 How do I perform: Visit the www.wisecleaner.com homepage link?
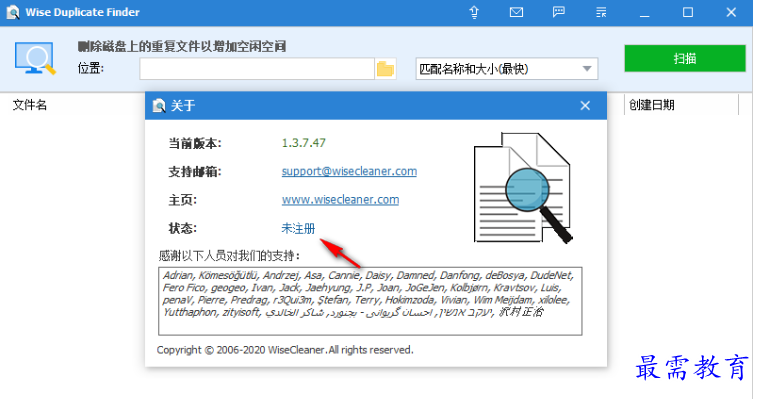click(340, 200)
